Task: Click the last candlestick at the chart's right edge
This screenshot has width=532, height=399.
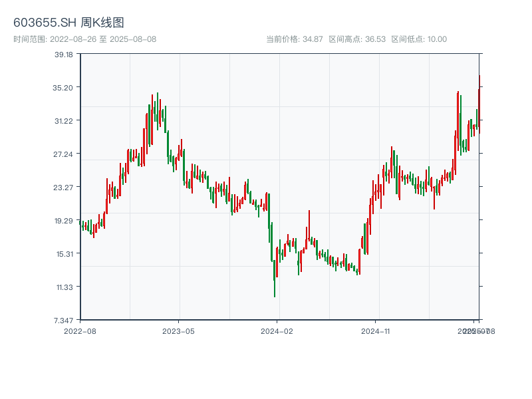Action: 479,103
